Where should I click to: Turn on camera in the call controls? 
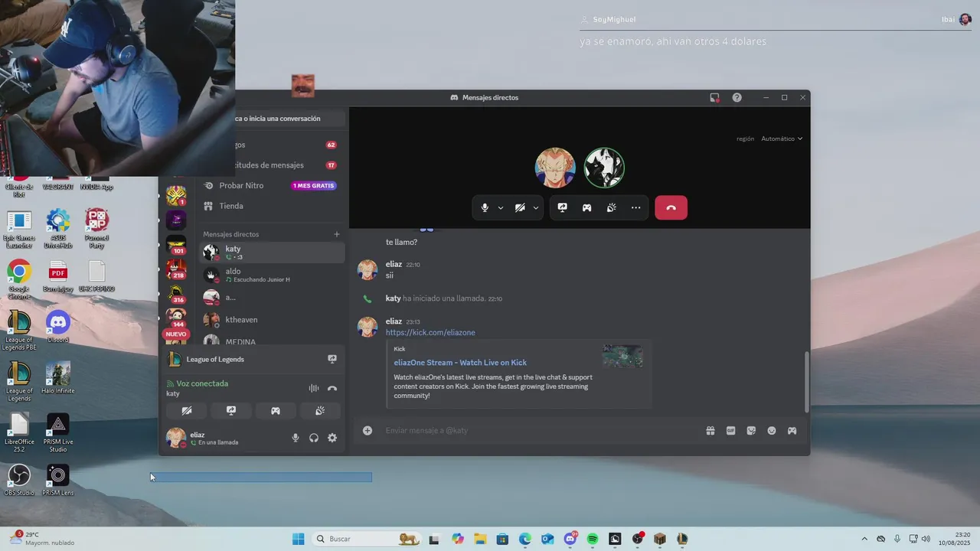[520, 207]
